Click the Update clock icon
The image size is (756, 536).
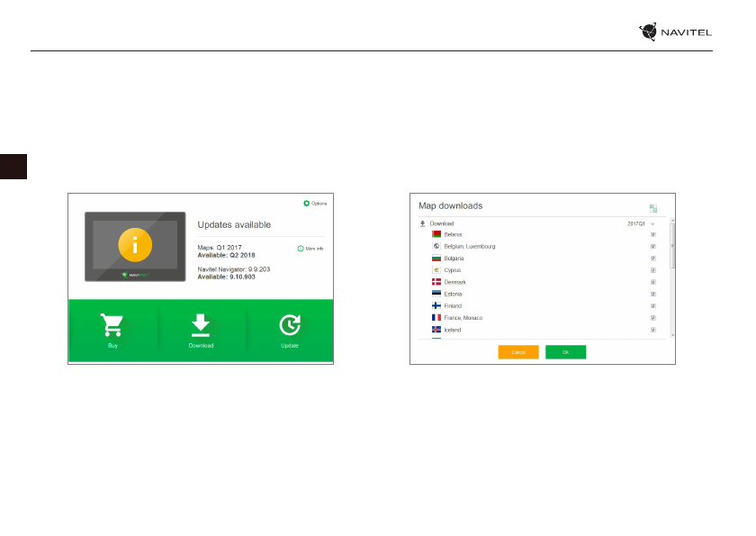(290, 326)
